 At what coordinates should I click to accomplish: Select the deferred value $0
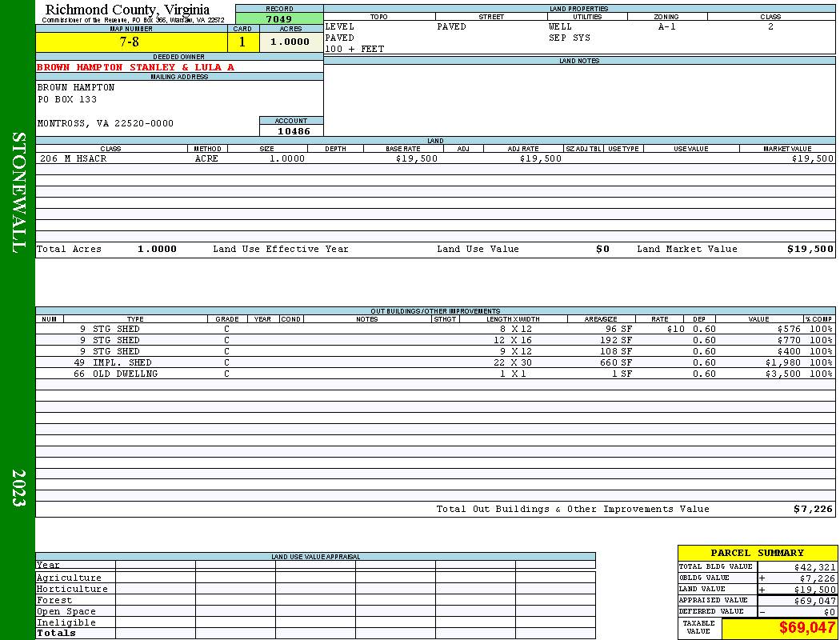pos(830,612)
